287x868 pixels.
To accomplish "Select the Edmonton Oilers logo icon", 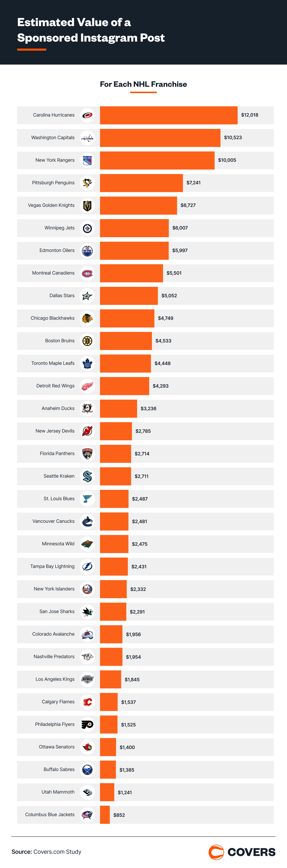I will point(87,251).
